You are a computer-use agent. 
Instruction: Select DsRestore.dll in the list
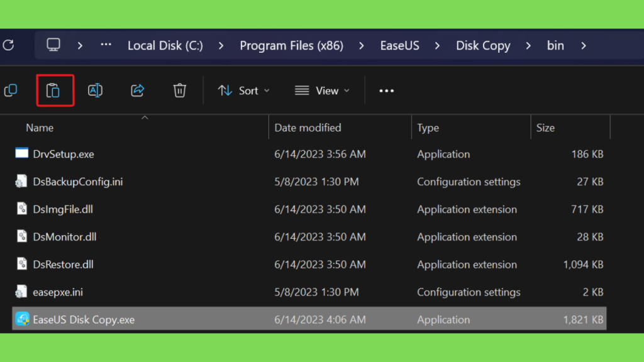coord(63,264)
